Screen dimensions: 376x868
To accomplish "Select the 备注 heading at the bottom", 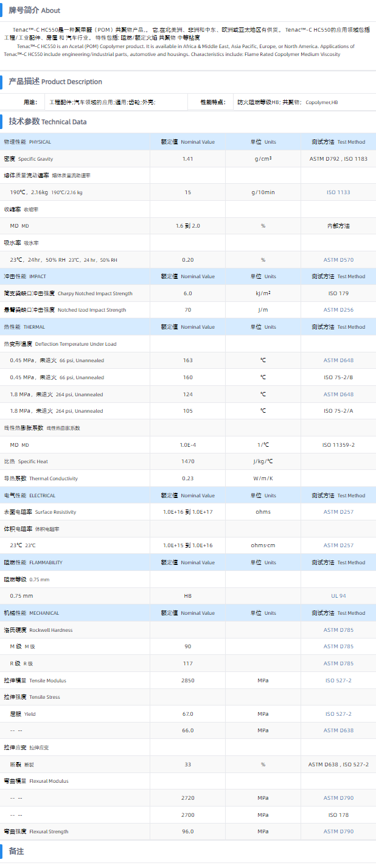I will pyautogui.click(x=16, y=852).
